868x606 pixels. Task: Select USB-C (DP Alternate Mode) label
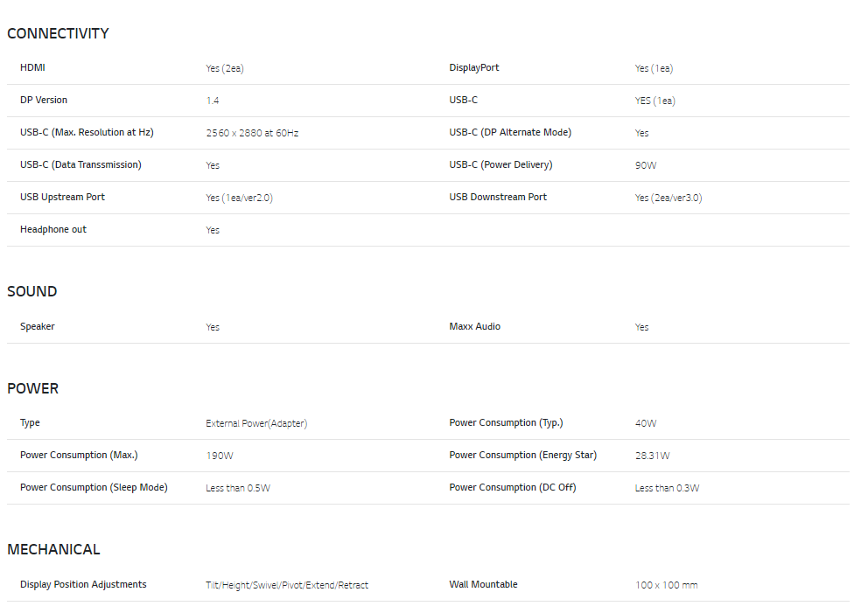(510, 132)
